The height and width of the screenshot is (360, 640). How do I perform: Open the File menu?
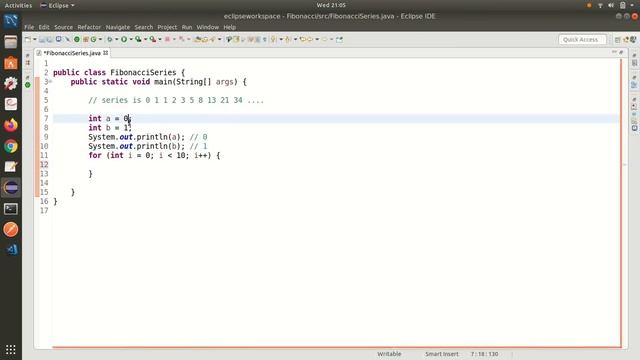(29, 27)
